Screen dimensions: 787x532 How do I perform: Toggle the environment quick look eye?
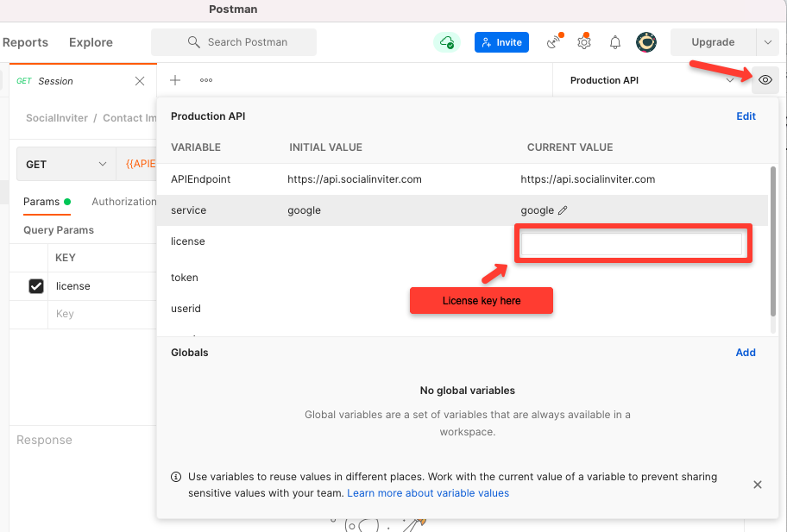(765, 80)
